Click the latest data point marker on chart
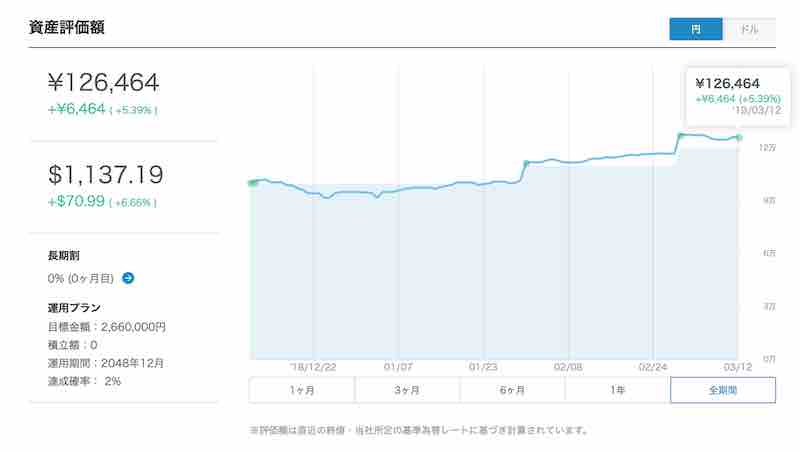 [x=738, y=137]
